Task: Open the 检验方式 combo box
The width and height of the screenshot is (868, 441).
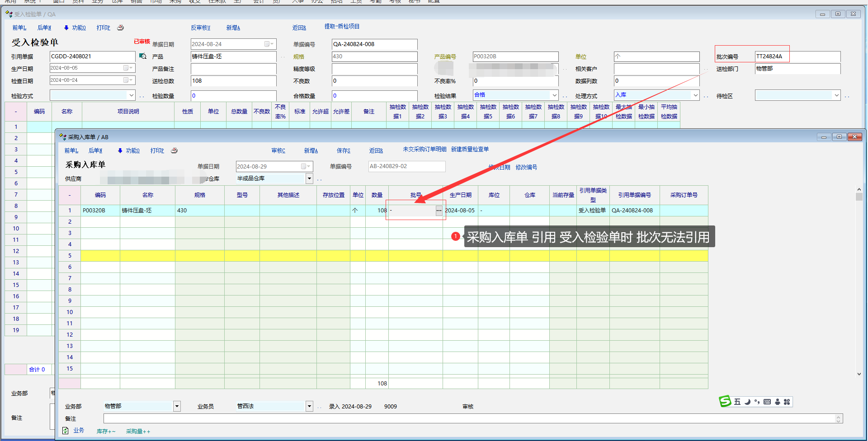Action: coord(131,95)
